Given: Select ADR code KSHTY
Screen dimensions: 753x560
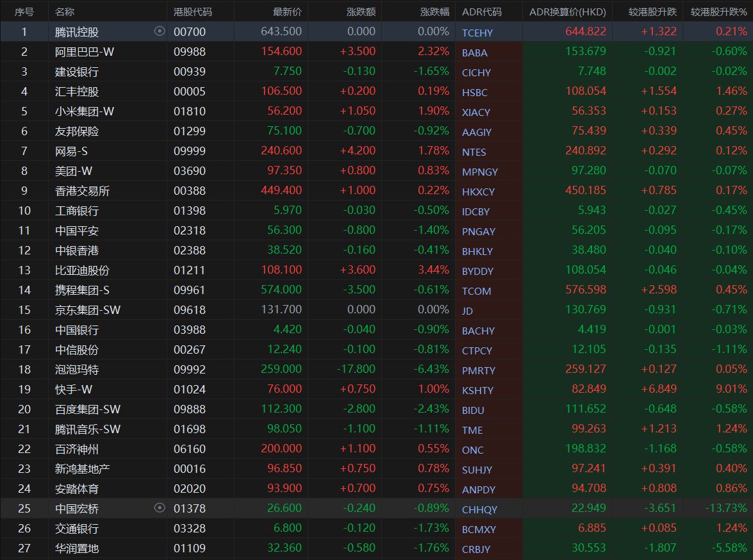Looking at the screenshot, I should (x=477, y=390).
